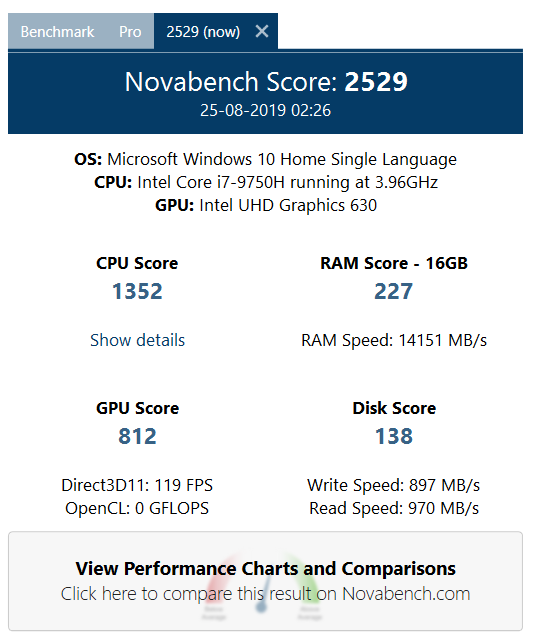Image resolution: width=541 pixels, height=643 pixels.
Task: Click the View Performance Charts and Comparisons heading
Action: [265, 568]
